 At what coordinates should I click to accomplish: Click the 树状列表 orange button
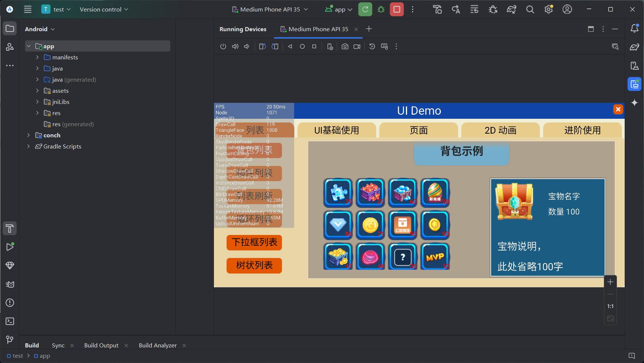coord(254,265)
